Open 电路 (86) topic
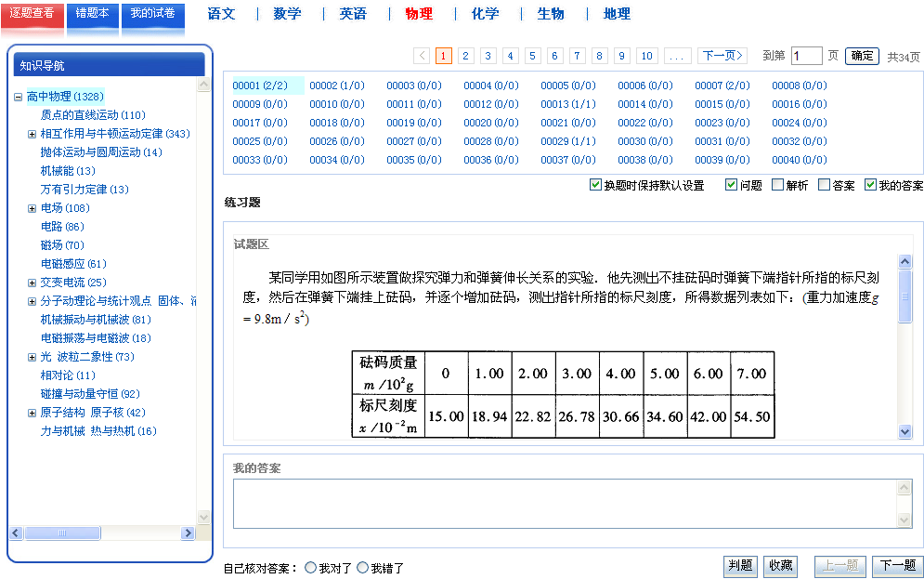 [62, 227]
